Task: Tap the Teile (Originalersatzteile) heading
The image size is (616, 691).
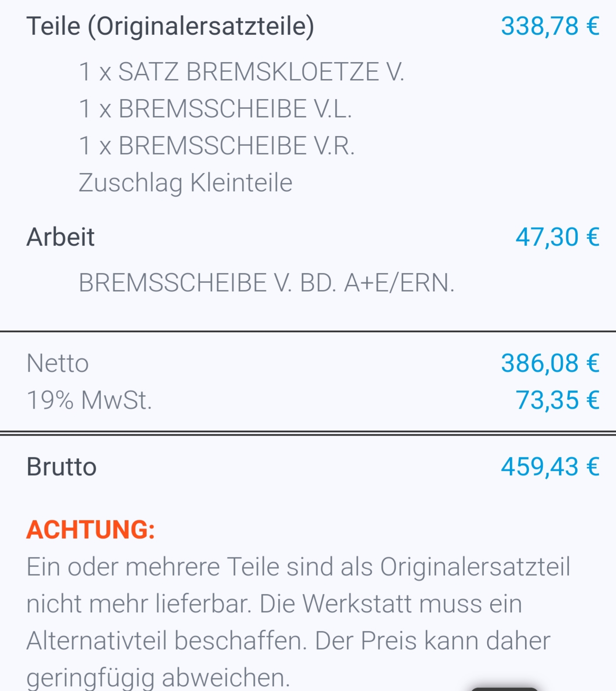Action: [170, 26]
